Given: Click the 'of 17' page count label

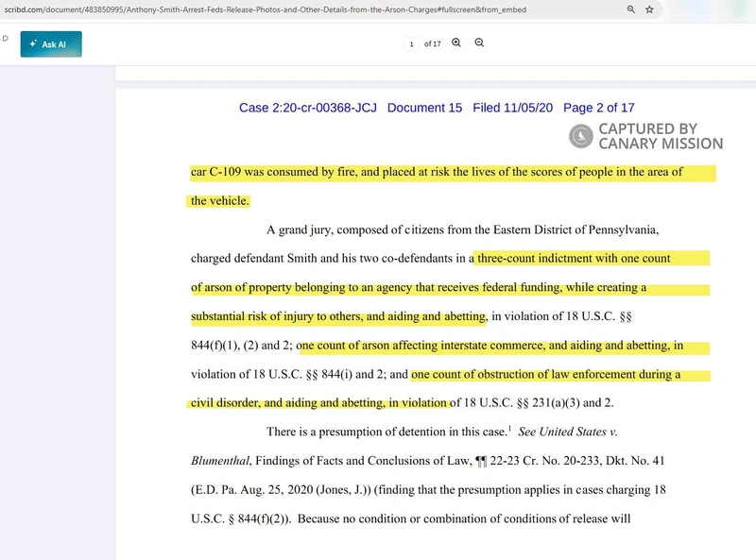Looking at the screenshot, I should pyautogui.click(x=433, y=44).
